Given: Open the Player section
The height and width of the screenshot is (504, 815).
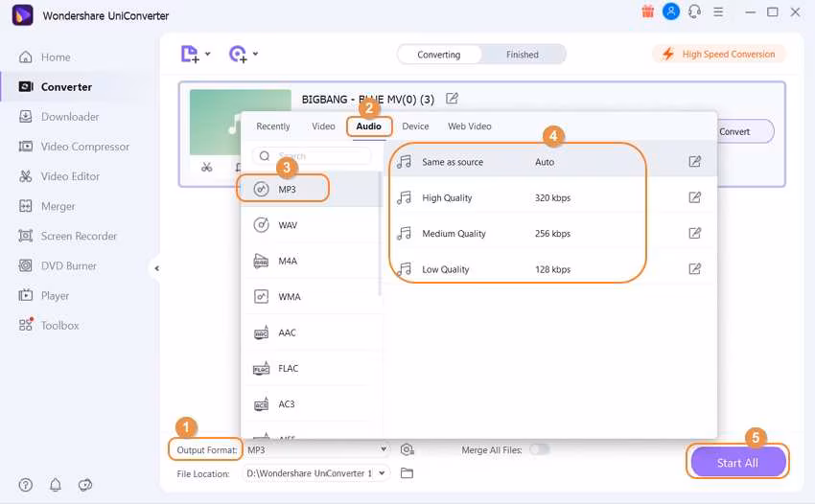Looking at the screenshot, I should click(x=44, y=296).
